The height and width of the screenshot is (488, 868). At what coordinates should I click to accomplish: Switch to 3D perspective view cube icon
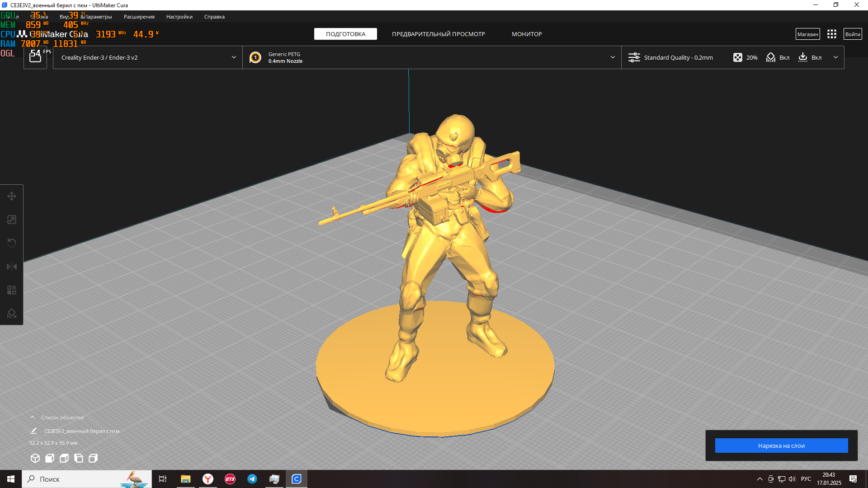(x=35, y=458)
